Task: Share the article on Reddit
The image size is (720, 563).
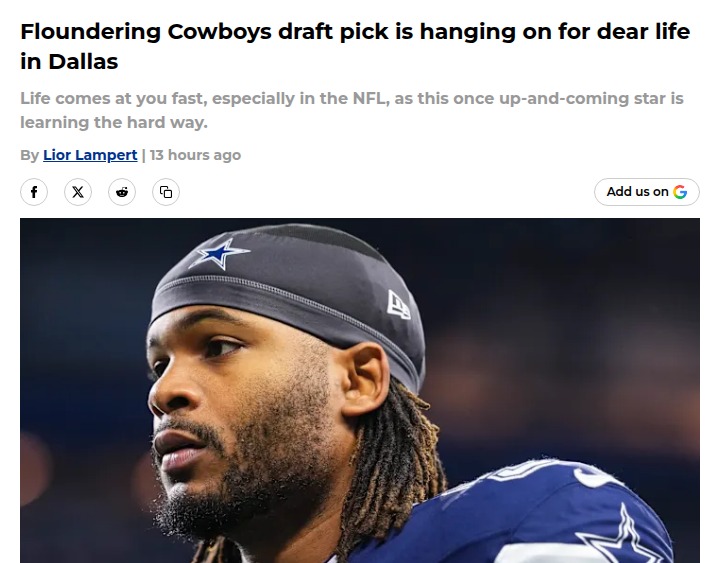Action: [x=122, y=192]
